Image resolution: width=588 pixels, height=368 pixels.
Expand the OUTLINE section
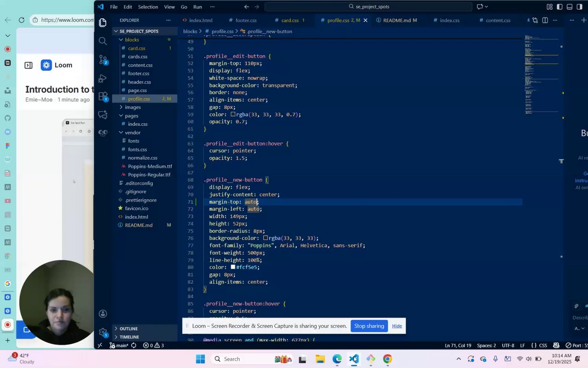coord(145,328)
